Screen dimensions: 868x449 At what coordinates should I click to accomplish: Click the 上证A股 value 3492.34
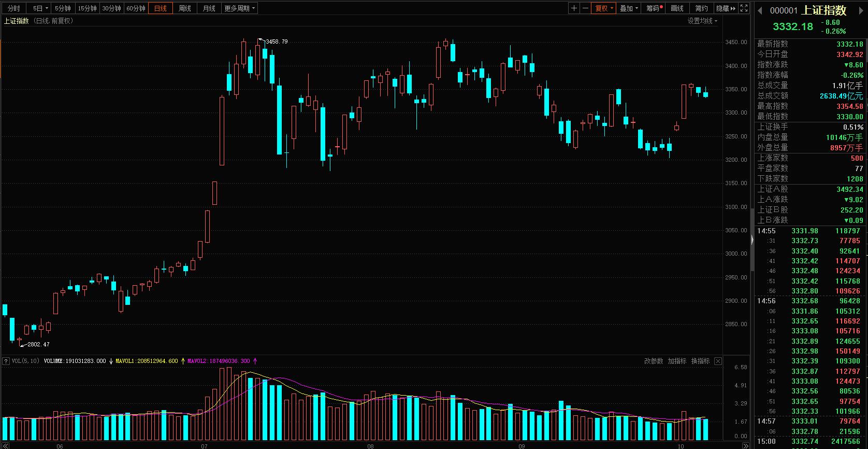click(x=850, y=189)
